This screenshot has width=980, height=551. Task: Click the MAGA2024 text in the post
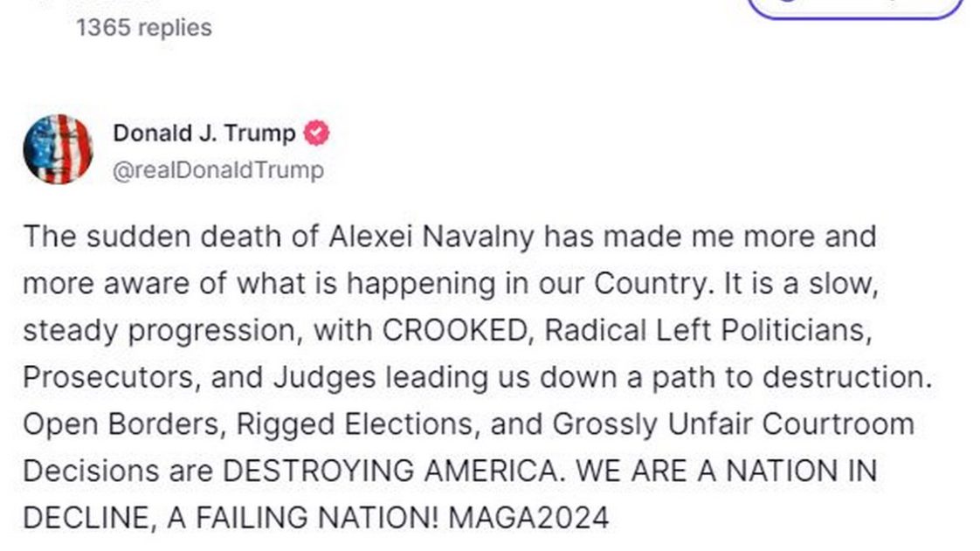point(528,518)
